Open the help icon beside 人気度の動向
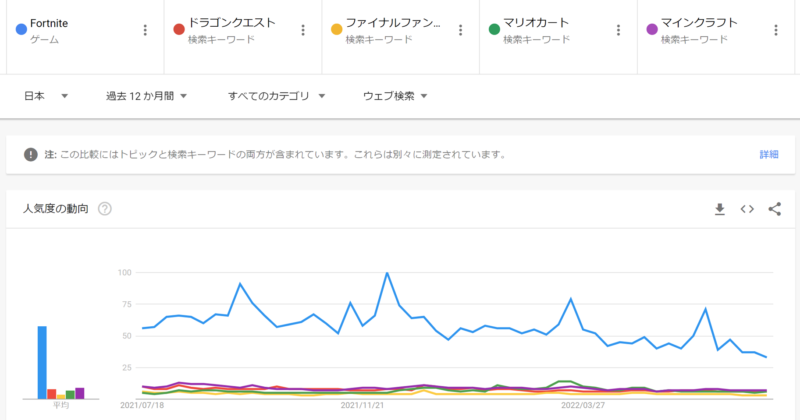Viewport: 800px width, 420px height. (x=105, y=209)
